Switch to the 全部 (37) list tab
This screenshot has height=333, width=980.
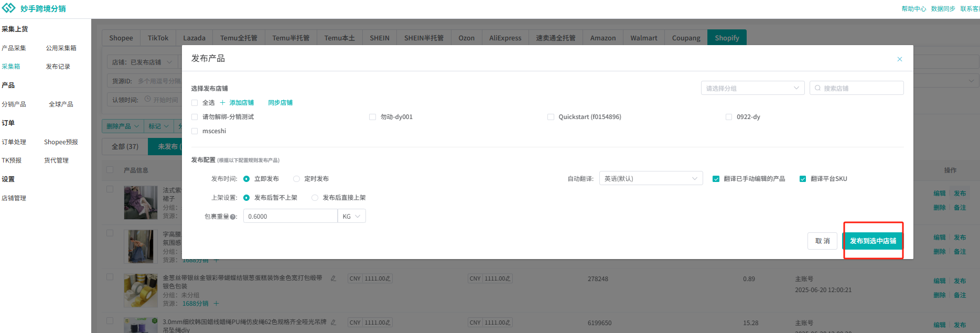click(125, 146)
